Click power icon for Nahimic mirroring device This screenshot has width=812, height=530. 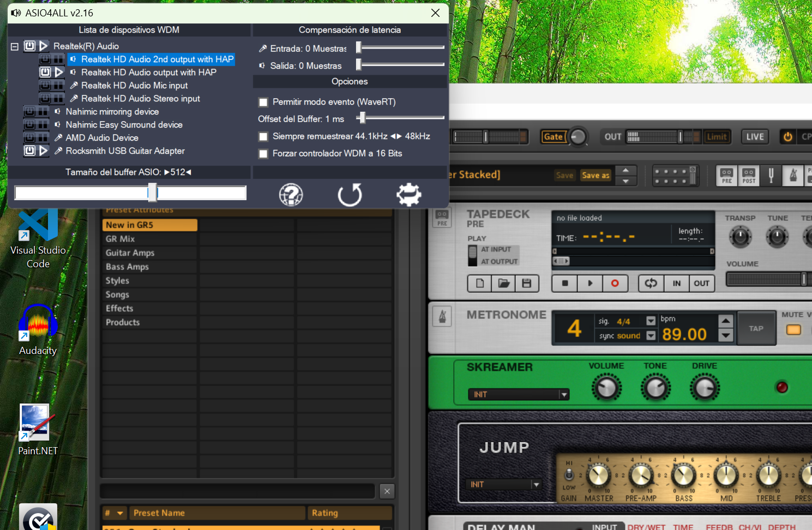pyautogui.click(x=30, y=112)
